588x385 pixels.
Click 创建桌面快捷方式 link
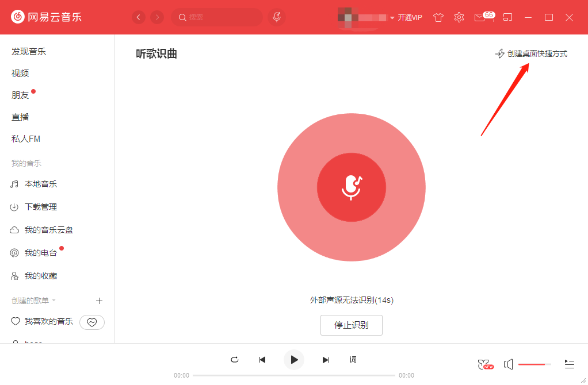(x=531, y=53)
